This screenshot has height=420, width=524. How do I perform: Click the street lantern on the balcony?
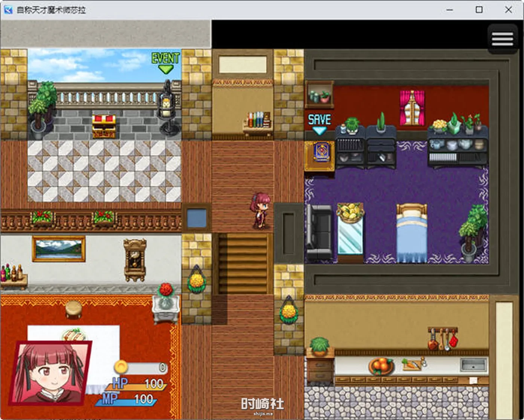[x=167, y=107]
